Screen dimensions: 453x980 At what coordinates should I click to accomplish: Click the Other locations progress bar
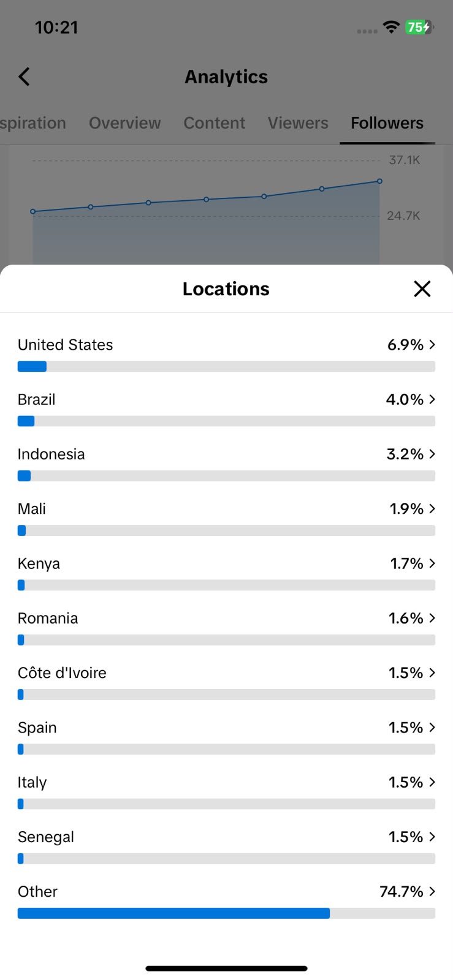[x=226, y=913]
